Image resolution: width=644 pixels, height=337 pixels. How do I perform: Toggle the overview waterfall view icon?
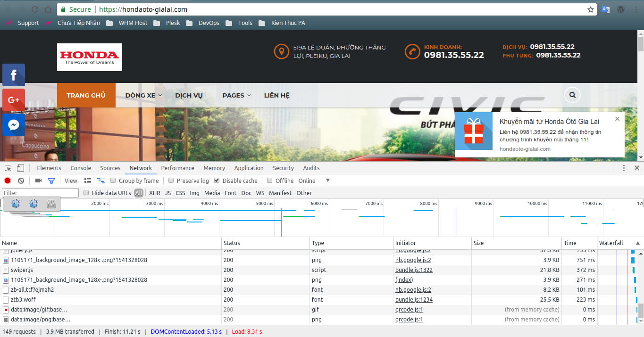pos(101,181)
